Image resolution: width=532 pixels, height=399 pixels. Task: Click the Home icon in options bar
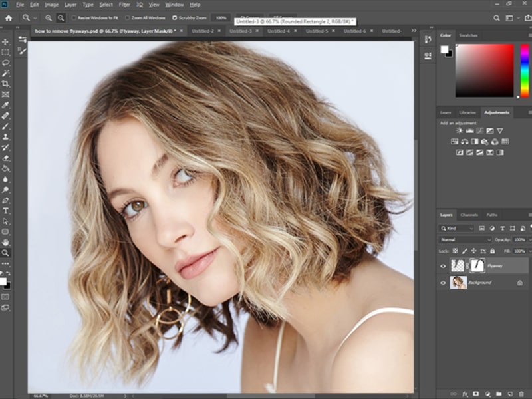9,18
